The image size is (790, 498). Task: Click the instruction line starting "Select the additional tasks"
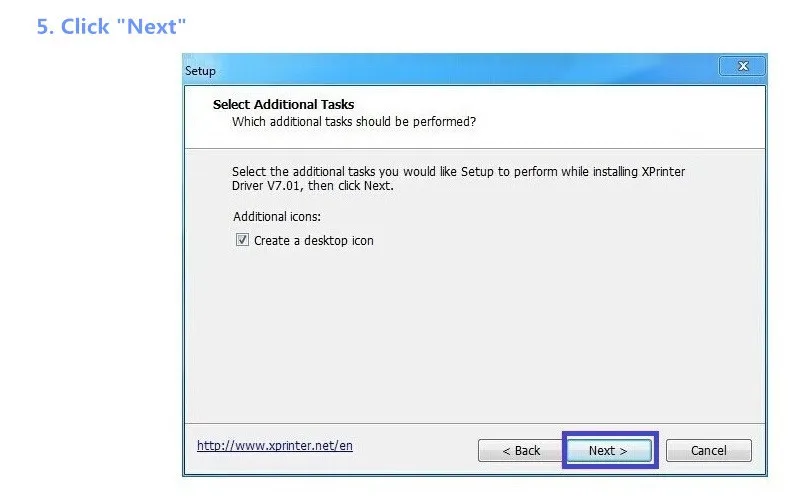tap(458, 172)
